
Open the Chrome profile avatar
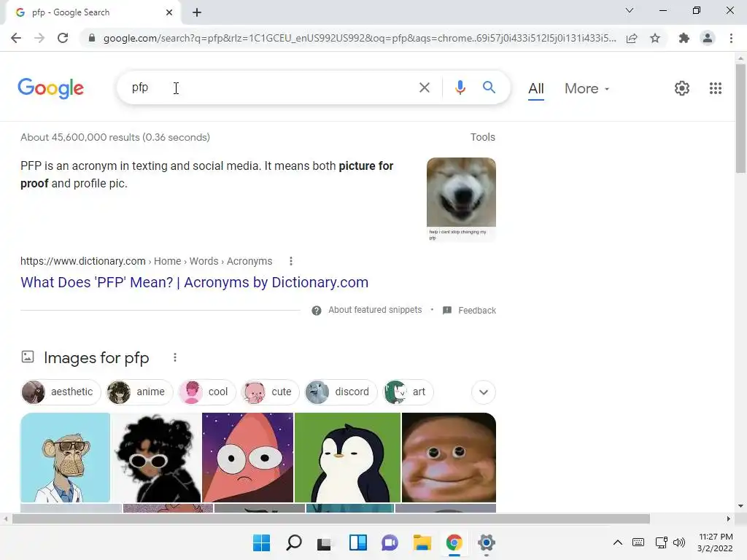[x=708, y=38]
